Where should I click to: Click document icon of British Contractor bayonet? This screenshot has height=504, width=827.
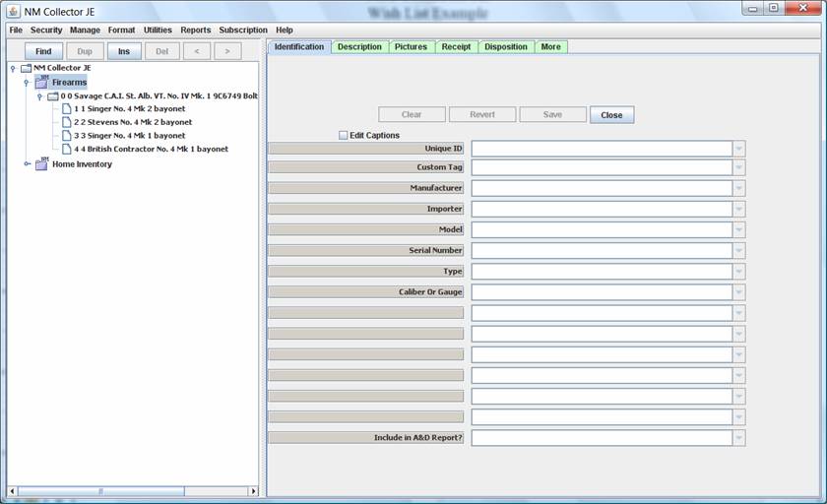(67, 150)
